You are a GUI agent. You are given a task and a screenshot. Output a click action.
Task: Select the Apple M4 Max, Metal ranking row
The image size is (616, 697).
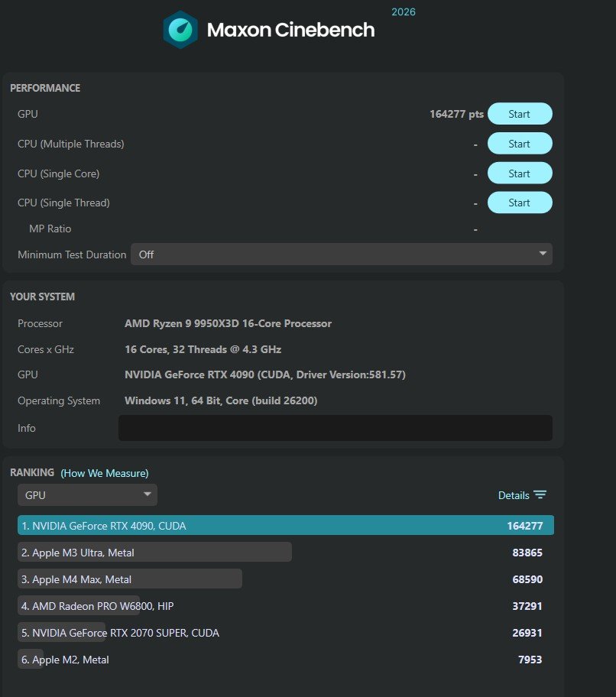click(x=286, y=579)
